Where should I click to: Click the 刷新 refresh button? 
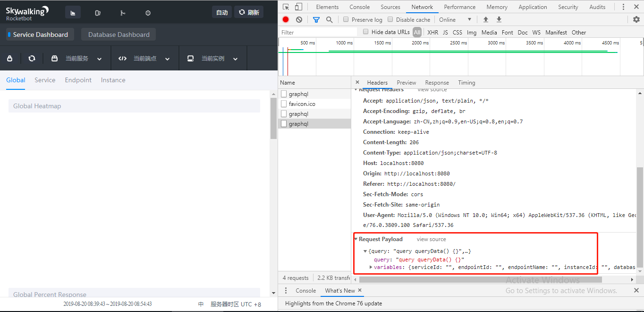click(249, 12)
